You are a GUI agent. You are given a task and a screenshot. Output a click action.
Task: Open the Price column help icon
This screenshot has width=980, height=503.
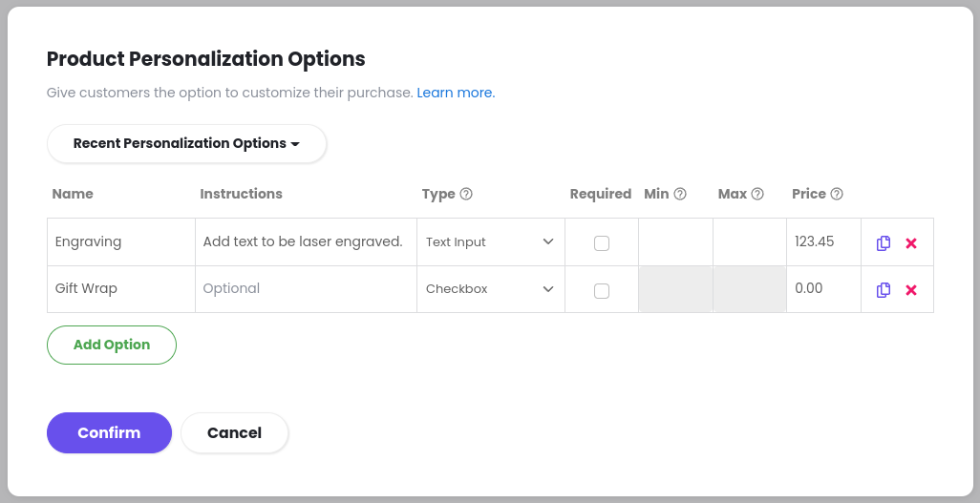[837, 194]
